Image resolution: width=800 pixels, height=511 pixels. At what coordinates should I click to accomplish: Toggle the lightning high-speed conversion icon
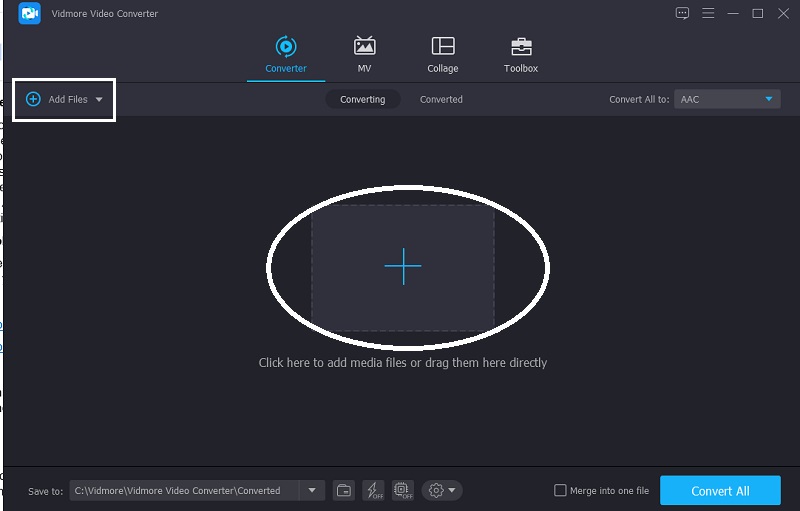373,490
